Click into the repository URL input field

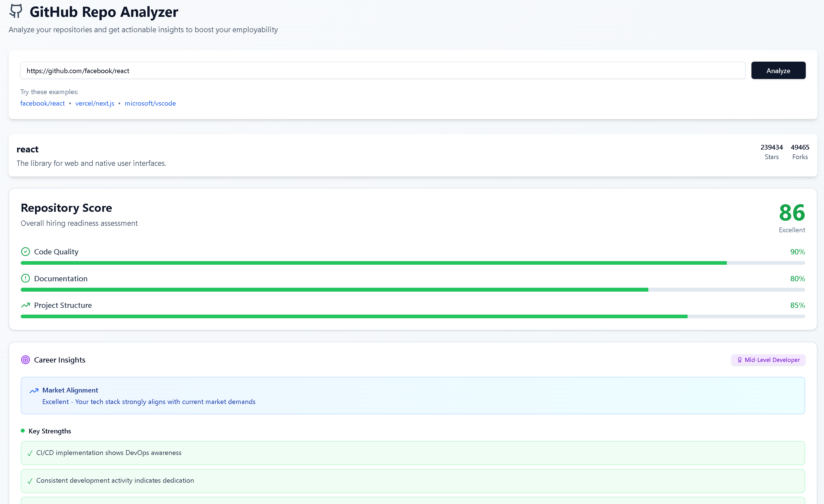point(382,71)
